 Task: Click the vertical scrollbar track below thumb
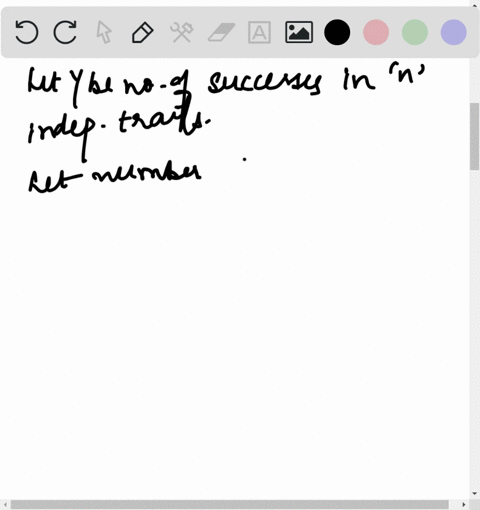[475, 329]
